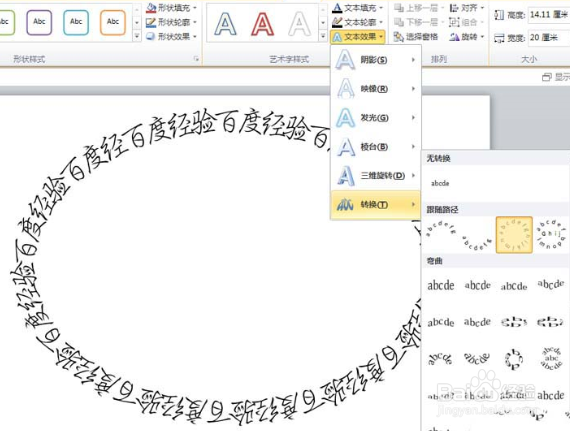
Task: Click the highlighted 文本效果 text effects button
Action: click(x=358, y=37)
